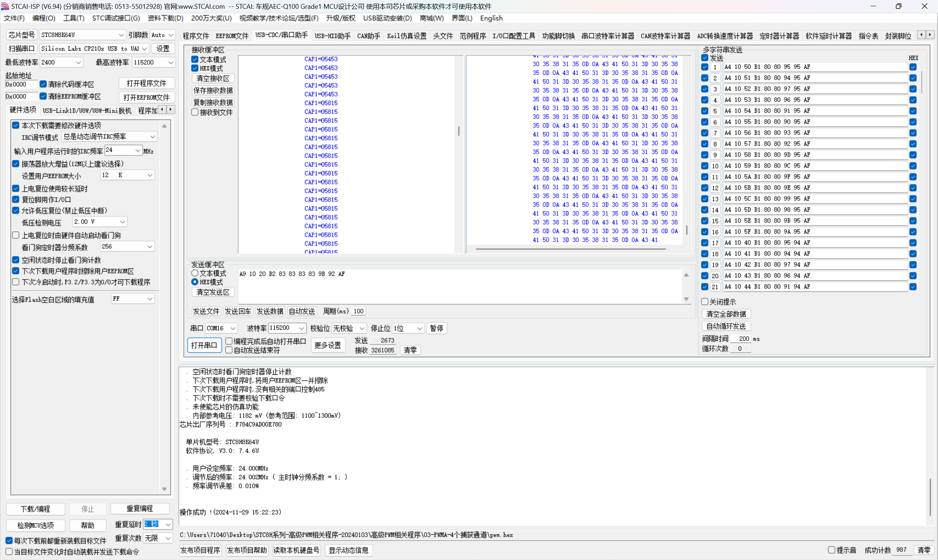The height and width of the screenshot is (560, 938).
Task: Open 串口 COM16 dropdown
Action: 233,328
